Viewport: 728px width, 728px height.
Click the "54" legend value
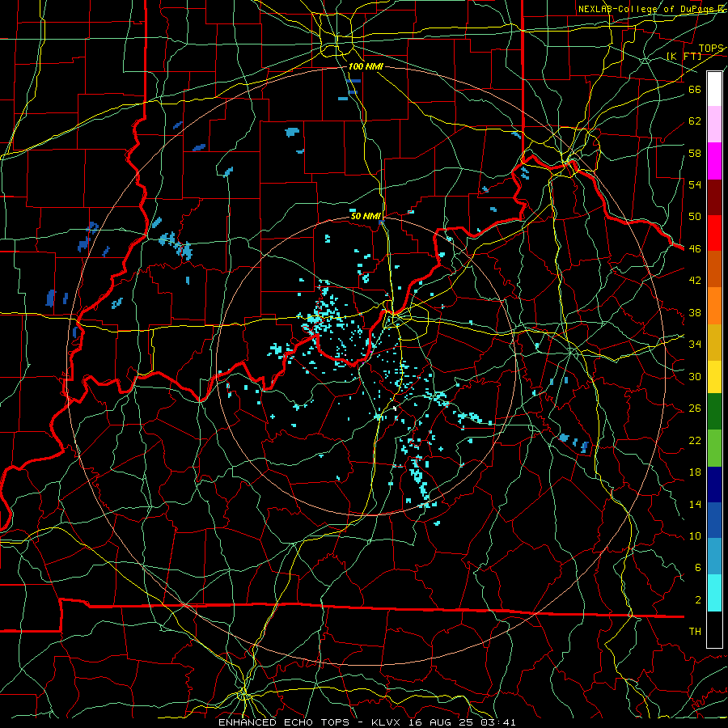pos(695,184)
